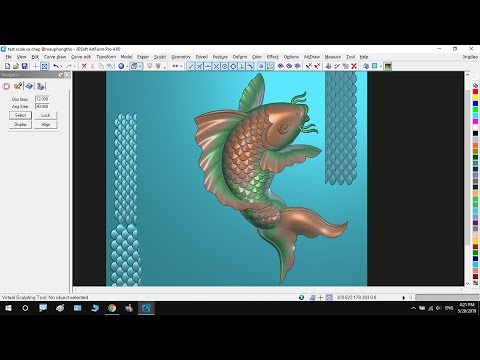
Task: Open the Transform menu
Action: coord(106,57)
